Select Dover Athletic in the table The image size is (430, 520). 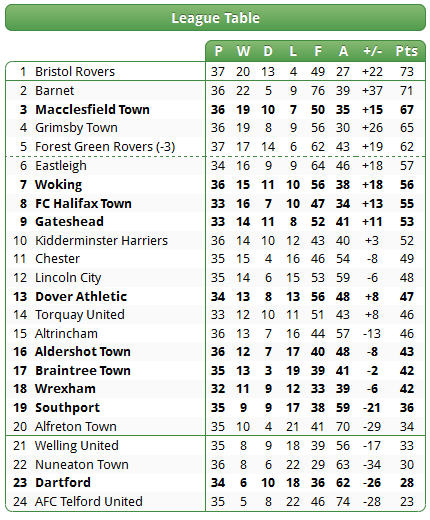[81, 297]
